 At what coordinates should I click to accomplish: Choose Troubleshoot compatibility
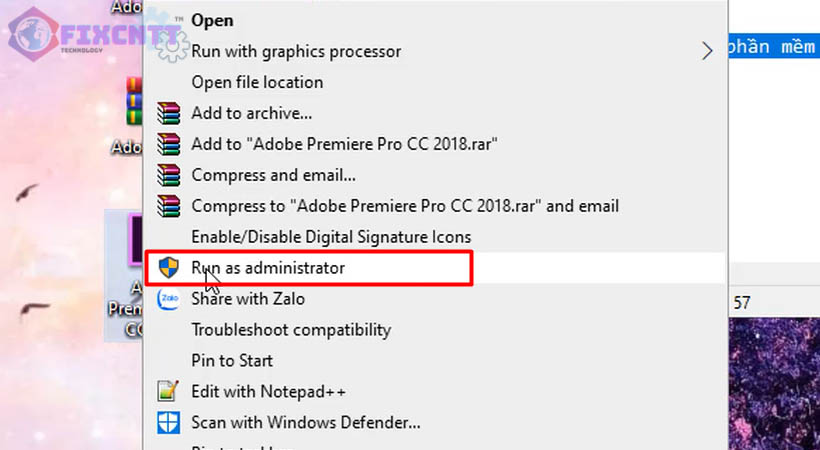291,330
